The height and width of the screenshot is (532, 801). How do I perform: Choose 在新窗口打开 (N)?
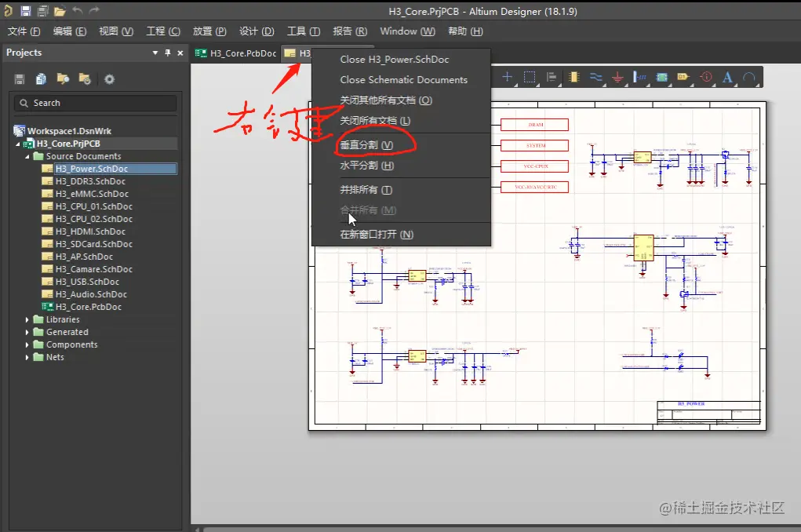(x=377, y=235)
